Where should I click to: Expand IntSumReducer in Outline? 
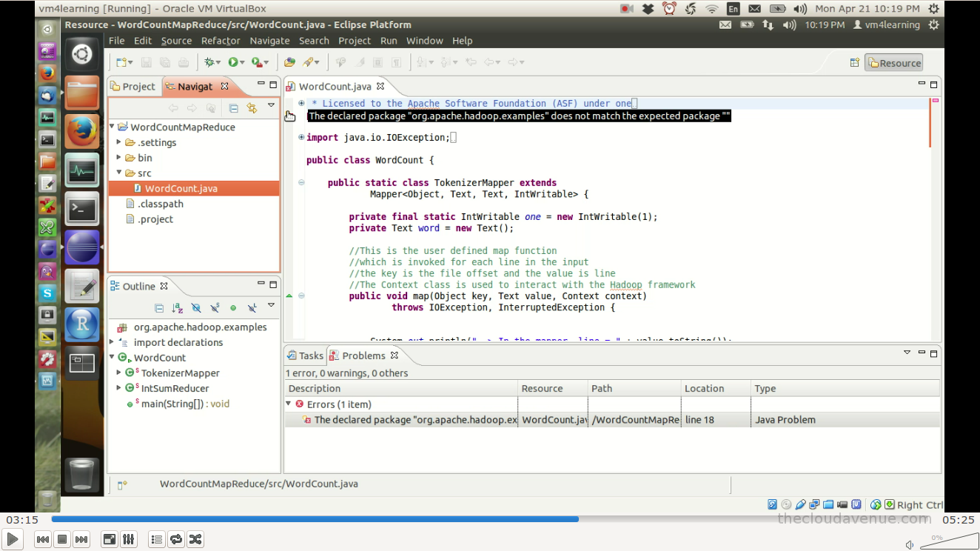point(118,388)
